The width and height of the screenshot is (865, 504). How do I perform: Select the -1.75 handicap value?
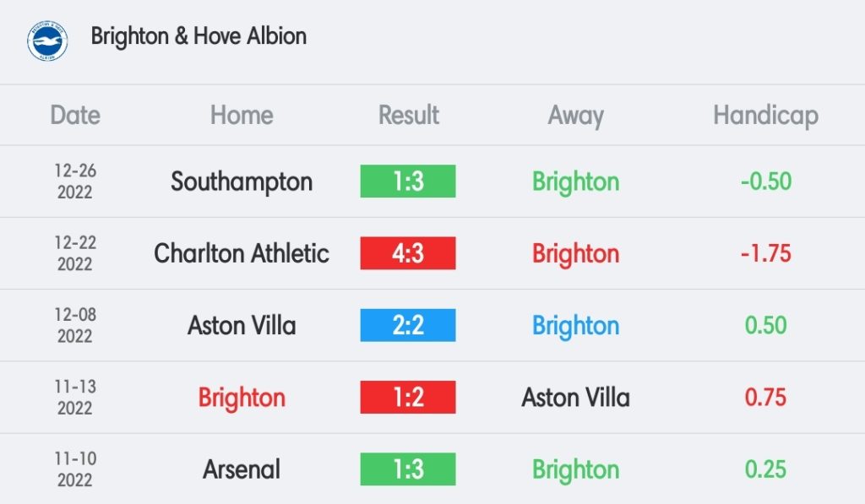765,253
